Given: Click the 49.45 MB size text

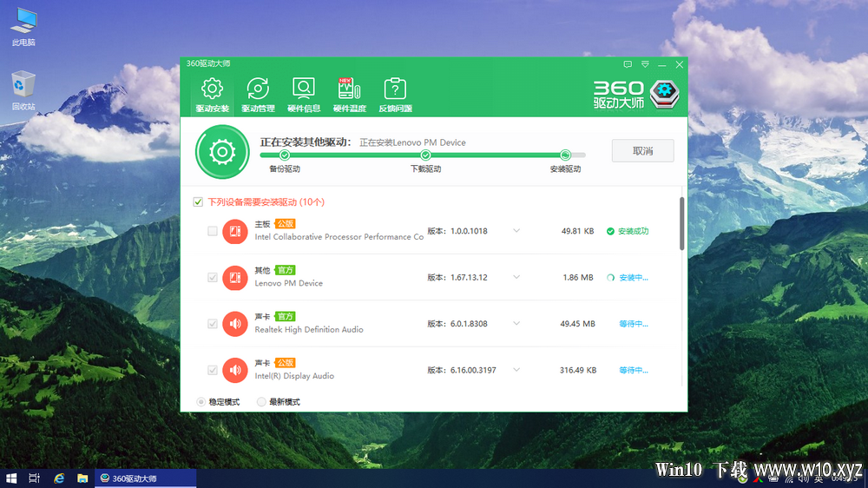Looking at the screenshot, I should pos(577,324).
